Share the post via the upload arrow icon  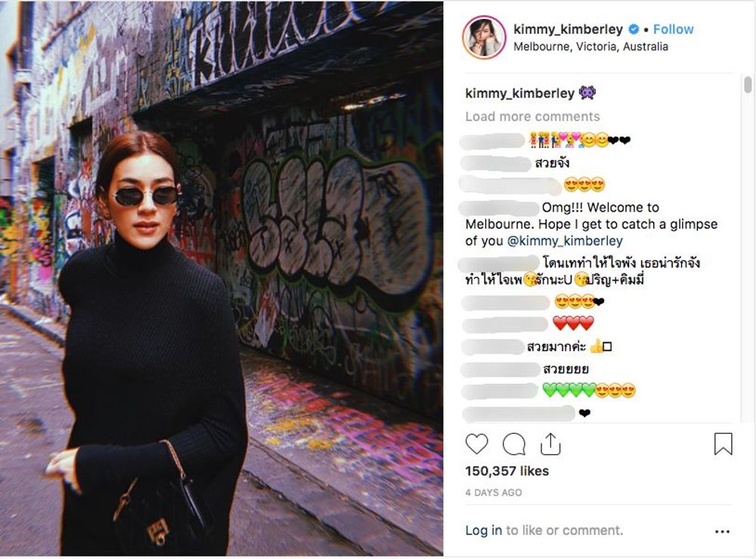pyautogui.click(x=550, y=443)
